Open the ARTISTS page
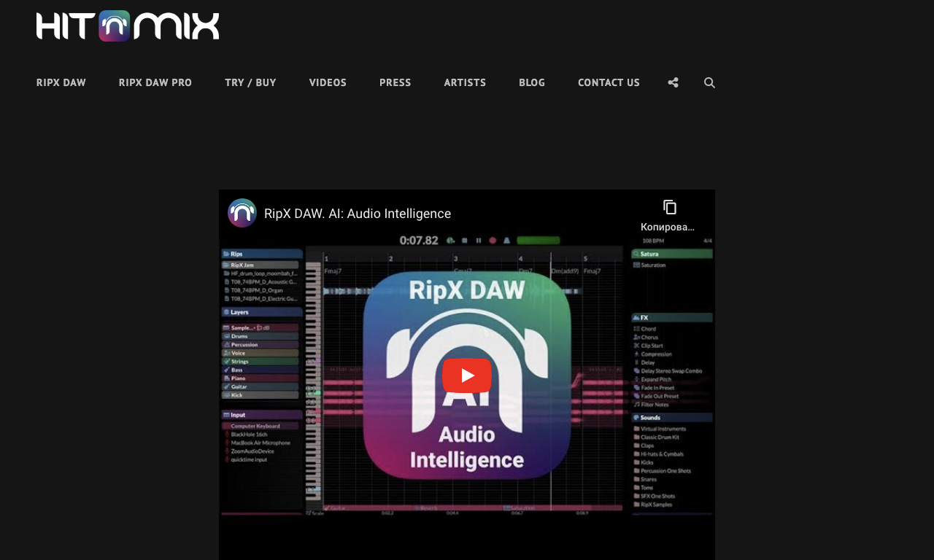 click(x=465, y=82)
